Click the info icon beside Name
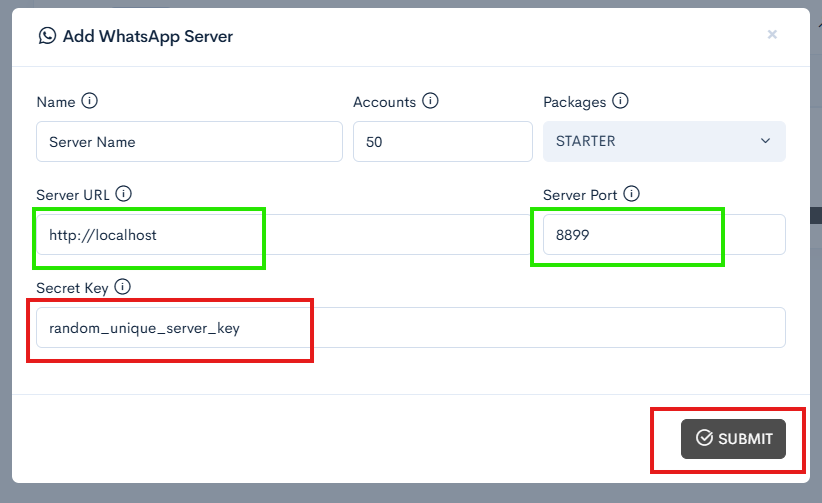The width and height of the screenshot is (822, 503). 89,101
